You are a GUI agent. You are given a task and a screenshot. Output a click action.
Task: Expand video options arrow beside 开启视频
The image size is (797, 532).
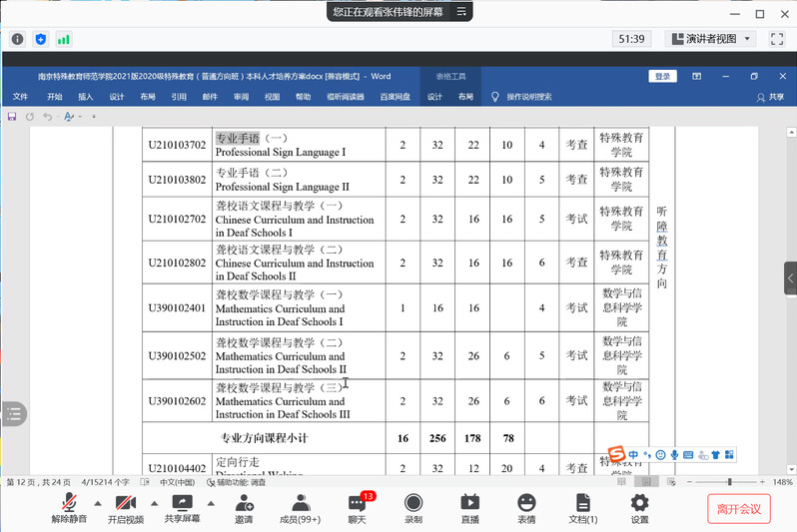tap(154, 502)
